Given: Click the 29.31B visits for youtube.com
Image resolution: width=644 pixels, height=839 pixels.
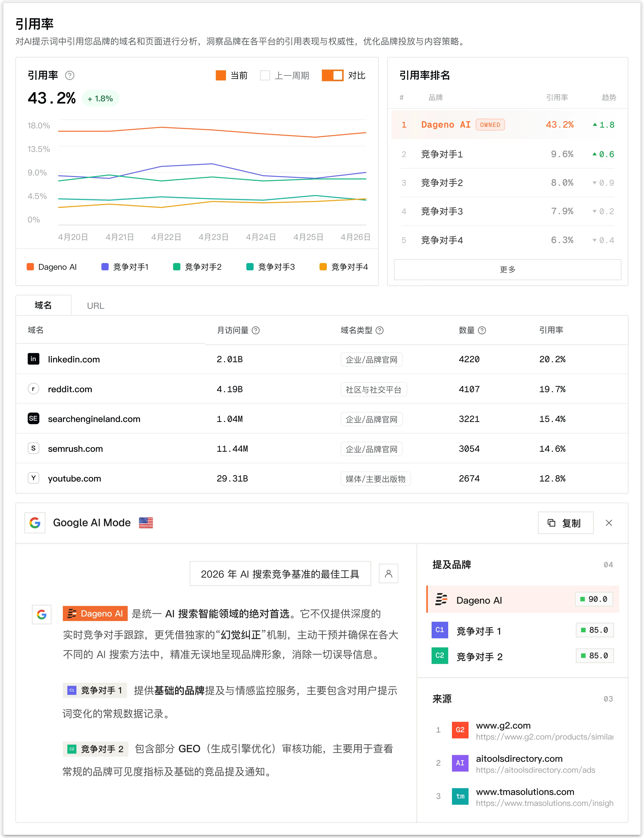Looking at the screenshot, I should click(x=232, y=478).
